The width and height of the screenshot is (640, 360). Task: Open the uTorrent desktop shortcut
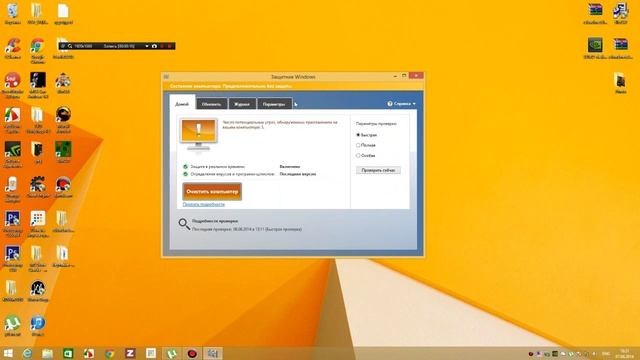[13, 326]
